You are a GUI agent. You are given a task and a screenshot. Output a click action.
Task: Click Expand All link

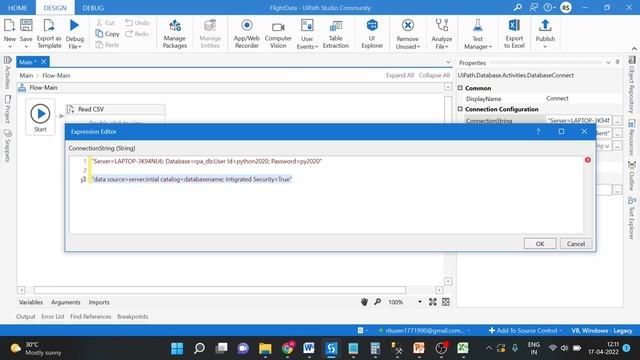pos(400,76)
